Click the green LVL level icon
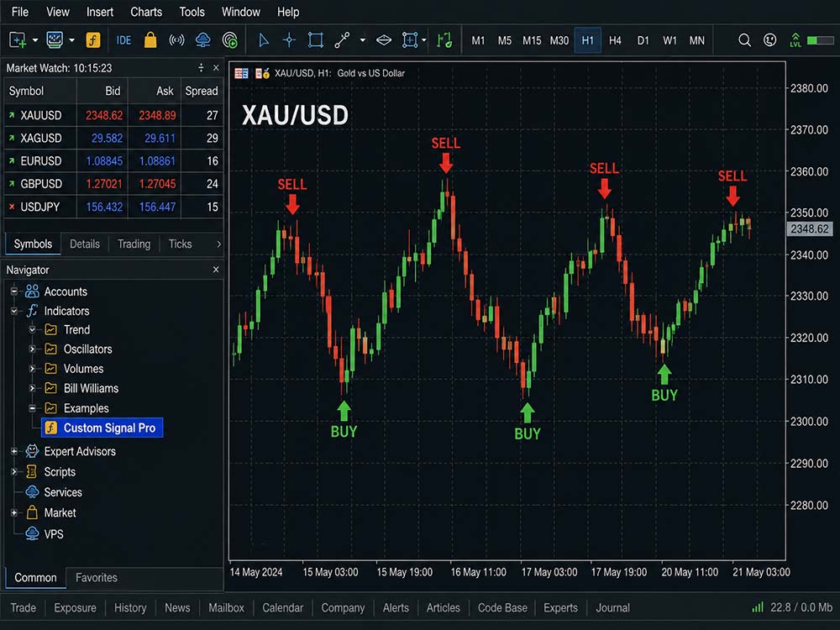The height and width of the screenshot is (630, 840). (x=795, y=40)
